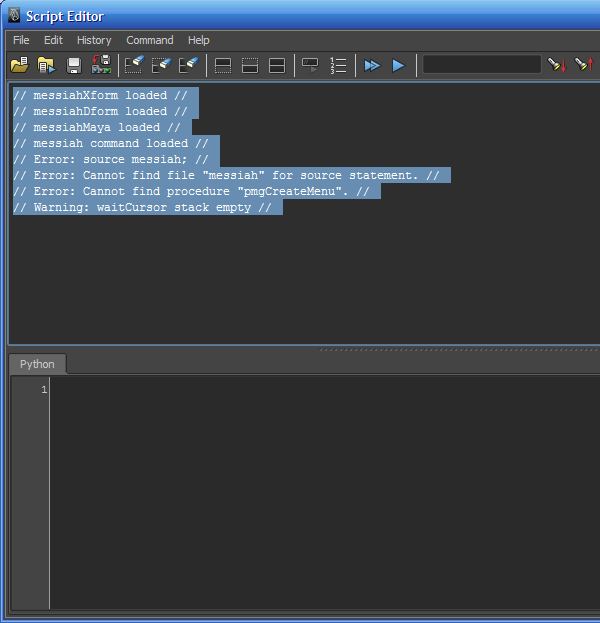
Task: Show the history pane only
Action: click(223, 66)
